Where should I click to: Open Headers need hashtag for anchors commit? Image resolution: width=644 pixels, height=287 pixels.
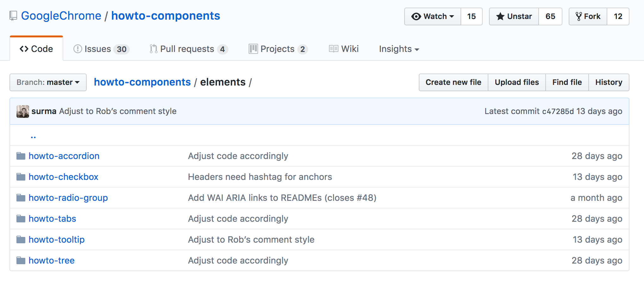(260, 177)
